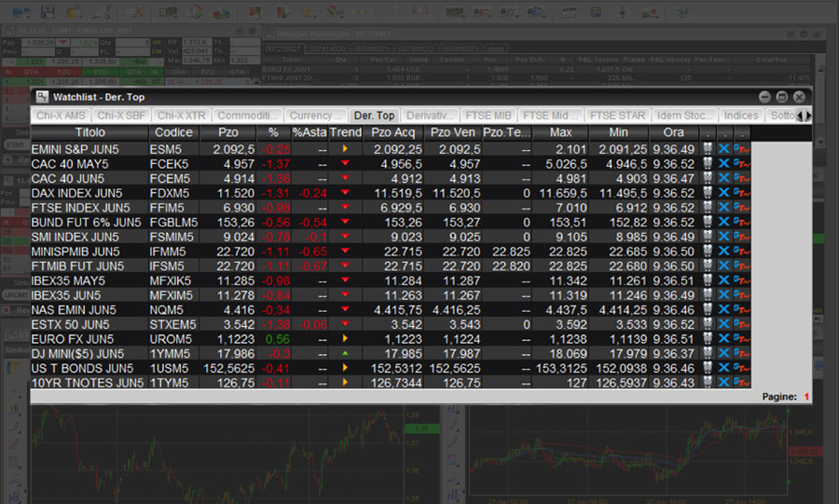The width and height of the screenshot is (839, 504).
Task: Select the 152,5625 price of US T BONDS
Action: click(x=228, y=368)
